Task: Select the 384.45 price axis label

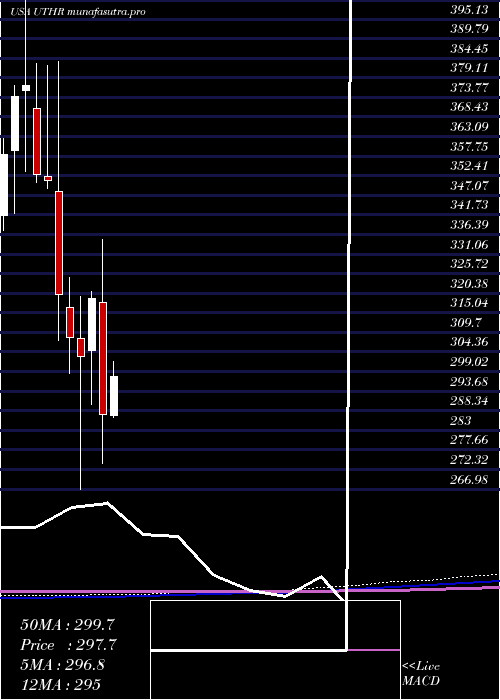Action: [x=468, y=49]
